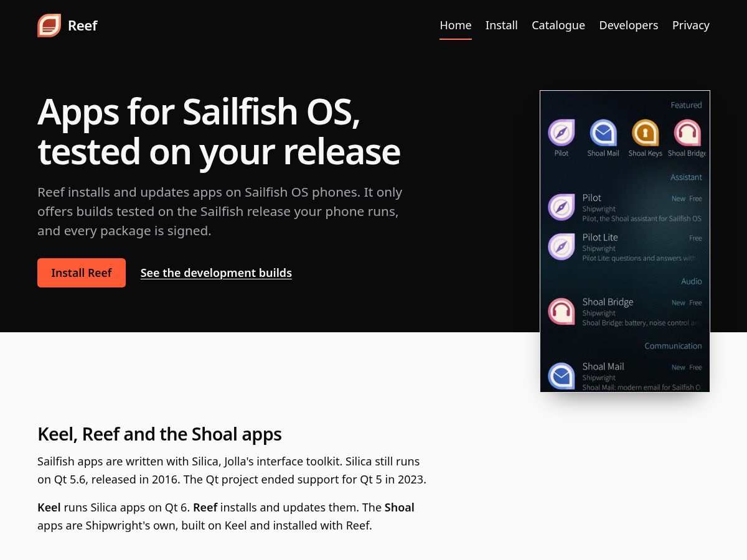747x560 pixels.
Task: Click the Shoal Bridge battery description text
Action: click(x=642, y=323)
